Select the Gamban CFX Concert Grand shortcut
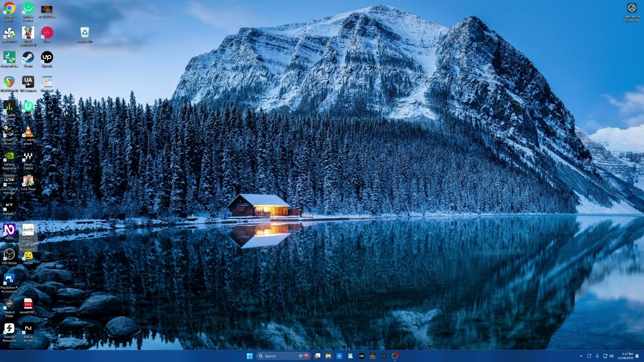The width and height of the screenshot is (644, 362). pyautogui.click(x=9, y=135)
